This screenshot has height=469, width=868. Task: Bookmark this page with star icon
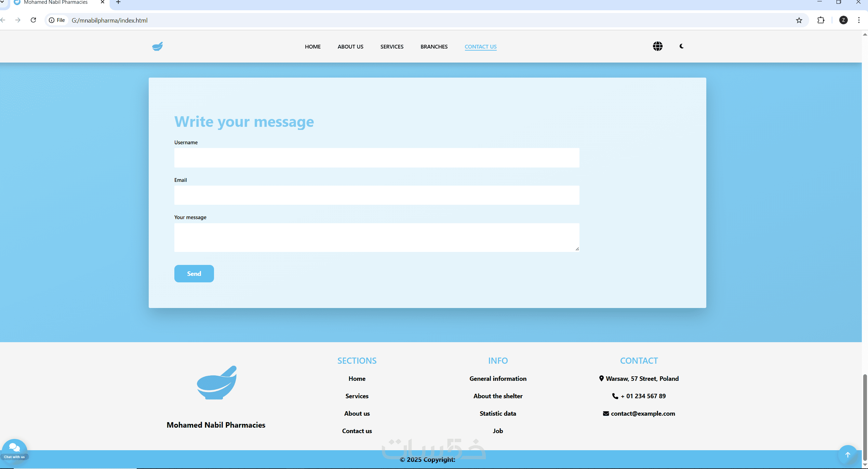click(799, 20)
